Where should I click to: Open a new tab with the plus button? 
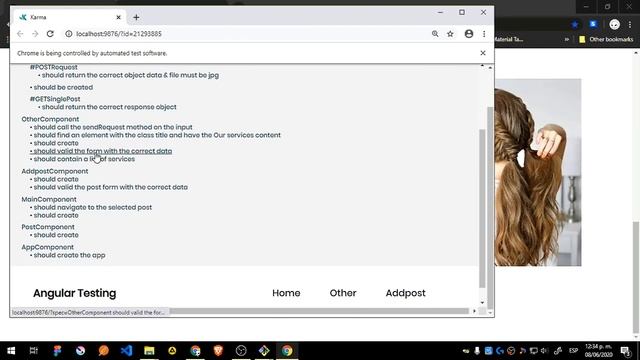tap(136, 17)
